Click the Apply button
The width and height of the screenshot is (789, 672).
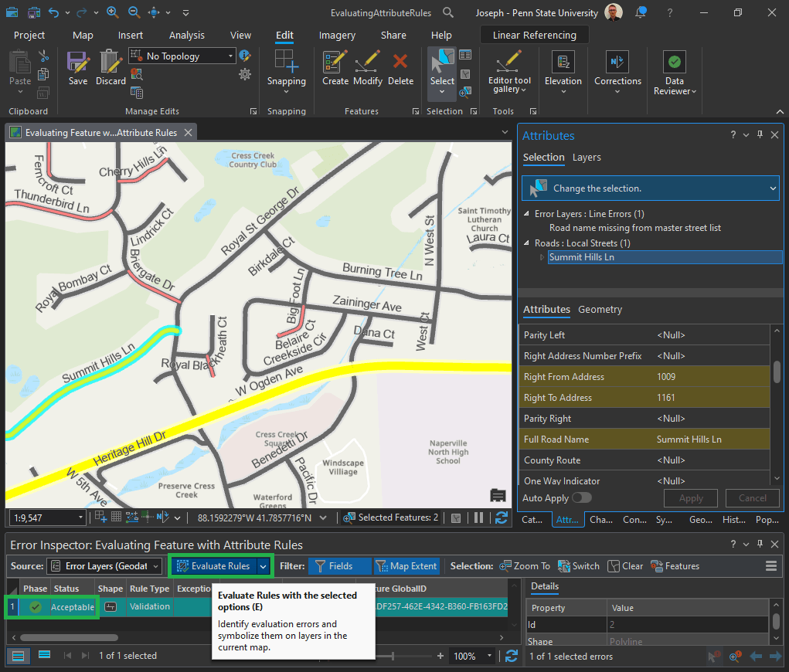pyautogui.click(x=690, y=498)
